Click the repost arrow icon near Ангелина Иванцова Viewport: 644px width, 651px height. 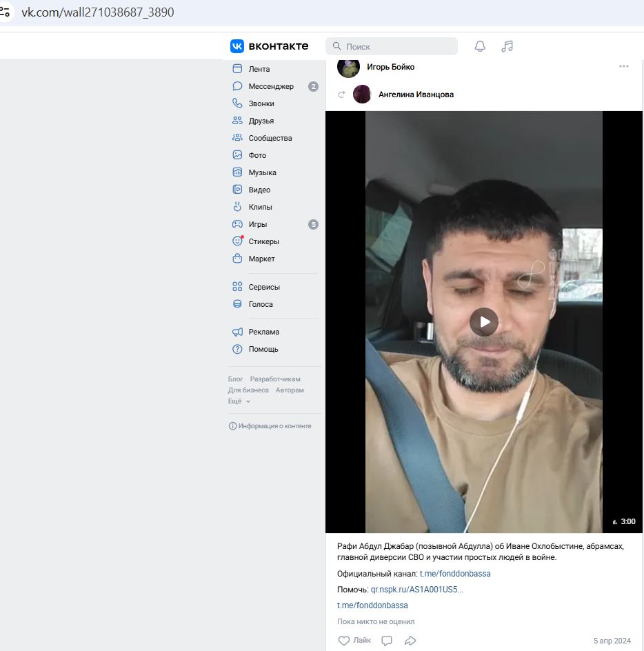pos(341,94)
